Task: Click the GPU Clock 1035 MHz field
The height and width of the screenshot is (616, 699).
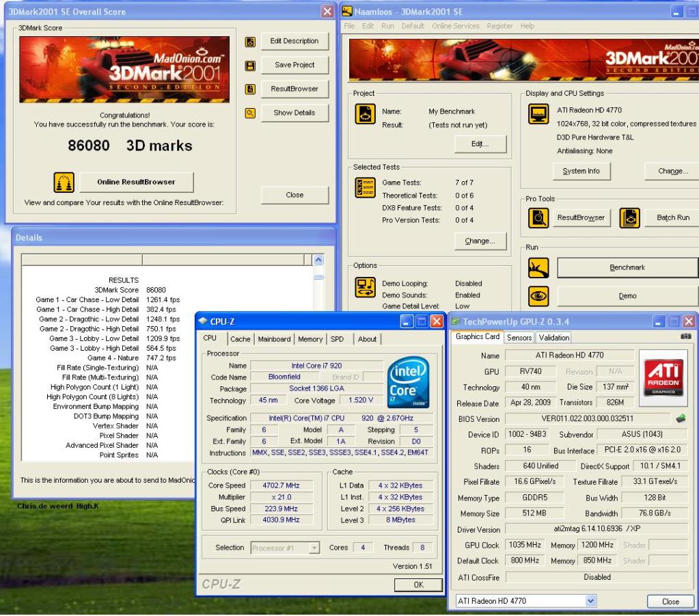Action: (525, 545)
